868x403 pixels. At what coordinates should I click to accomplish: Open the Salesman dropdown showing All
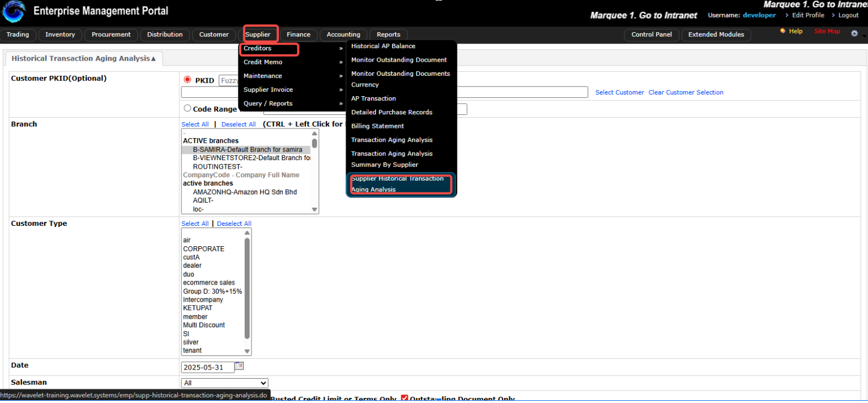click(224, 383)
